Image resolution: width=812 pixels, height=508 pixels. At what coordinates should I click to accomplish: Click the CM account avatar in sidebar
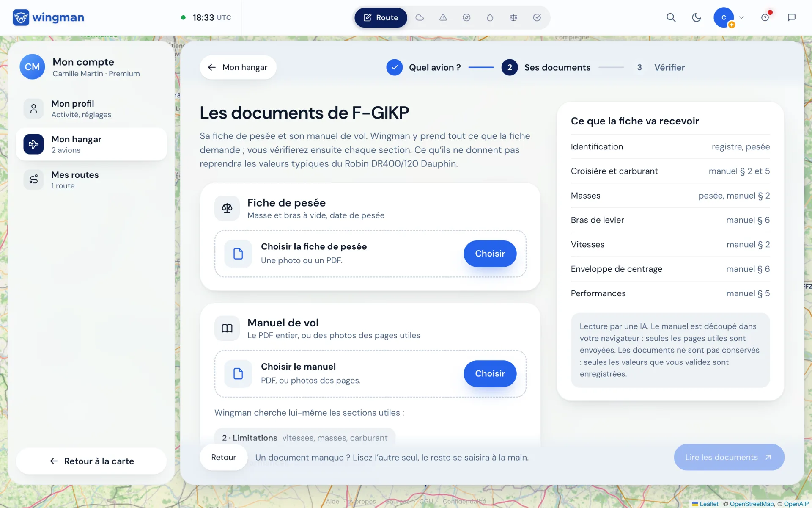(x=32, y=67)
